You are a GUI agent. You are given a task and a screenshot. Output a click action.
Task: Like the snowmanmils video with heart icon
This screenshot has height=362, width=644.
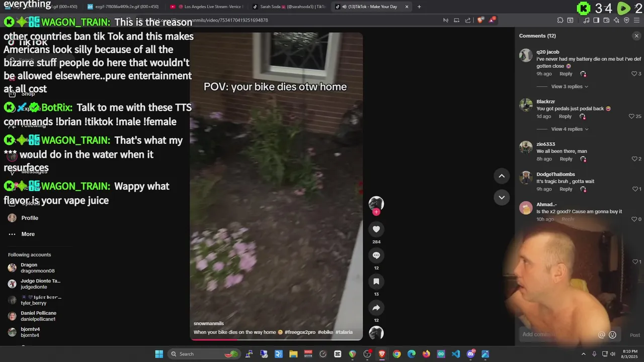click(x=376, y=229)
